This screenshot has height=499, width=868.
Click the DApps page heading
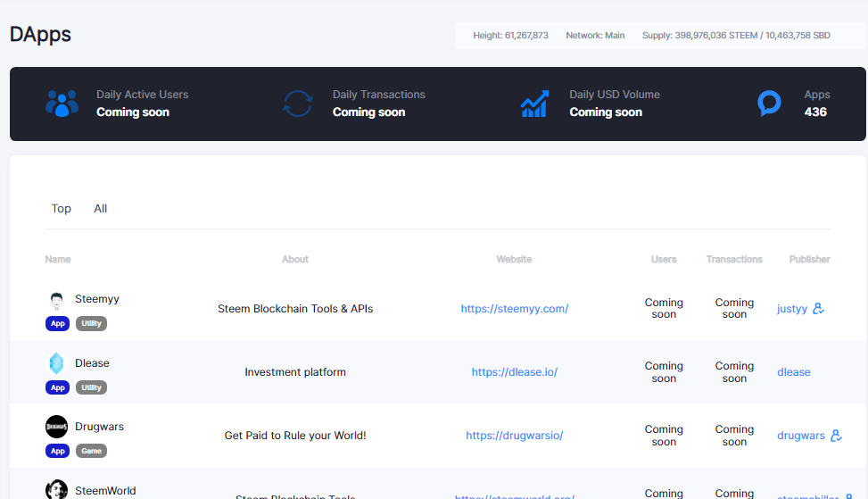[x=40, y=34]
